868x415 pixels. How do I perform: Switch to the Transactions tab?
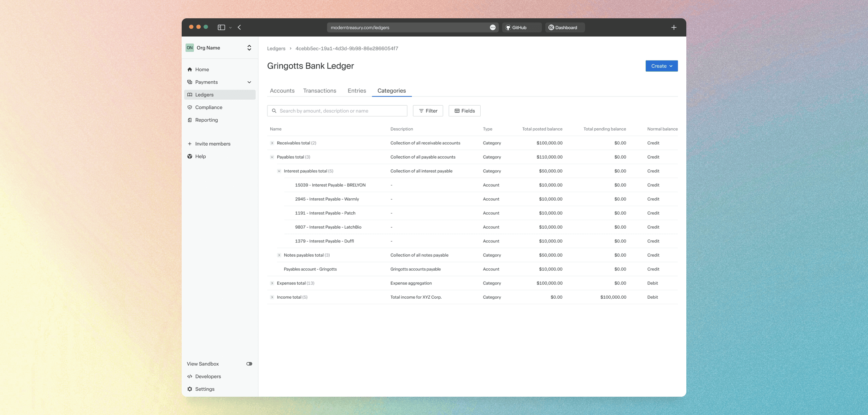(320, 91)
